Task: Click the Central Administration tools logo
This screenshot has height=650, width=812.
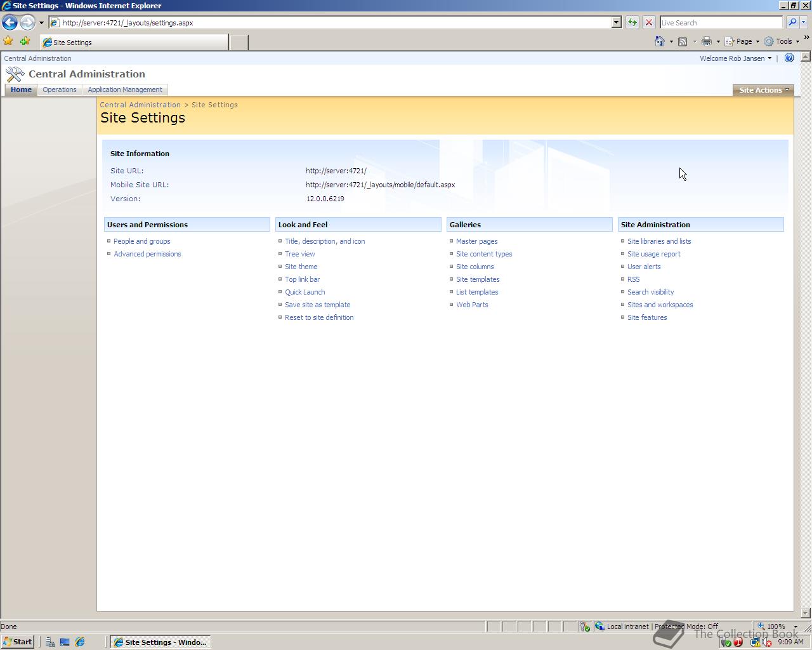Action: coord(15,74)
